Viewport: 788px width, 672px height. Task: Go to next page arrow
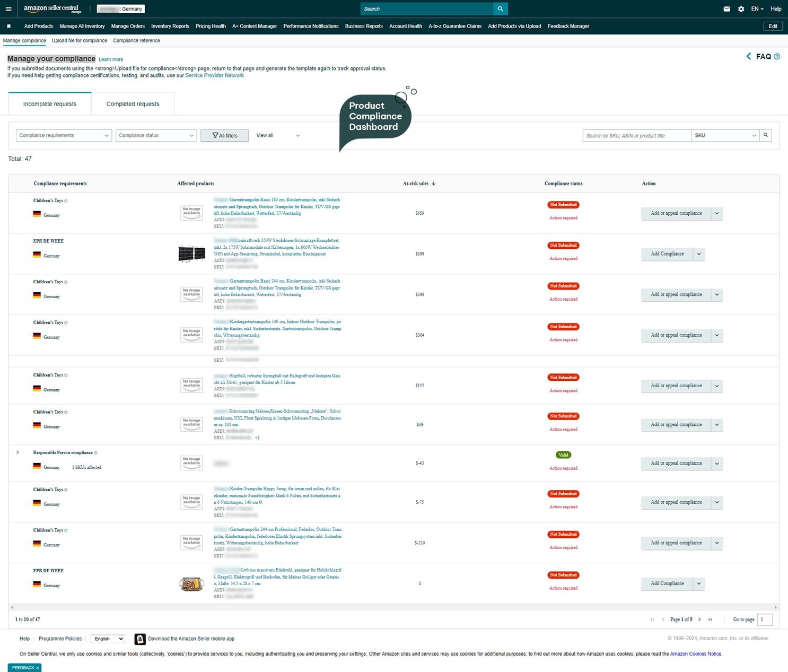699,619
